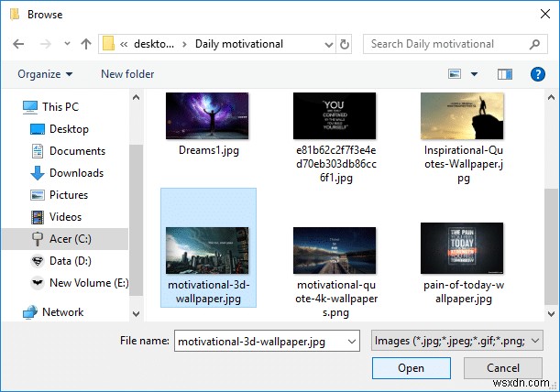Click the Open button

[x=412, y=368]
